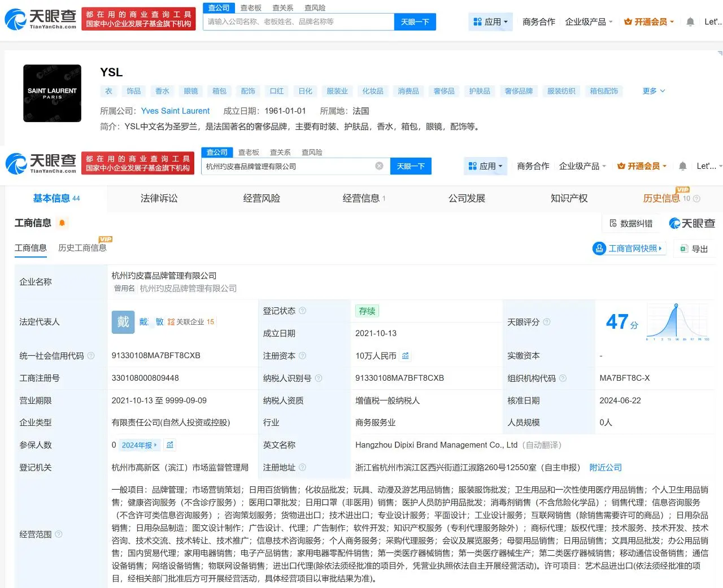Screen dimensions: 723x588
Task: Click English name Hangzhou Dipixi Brand Management Co., Ltd
Action: (436, 445)
